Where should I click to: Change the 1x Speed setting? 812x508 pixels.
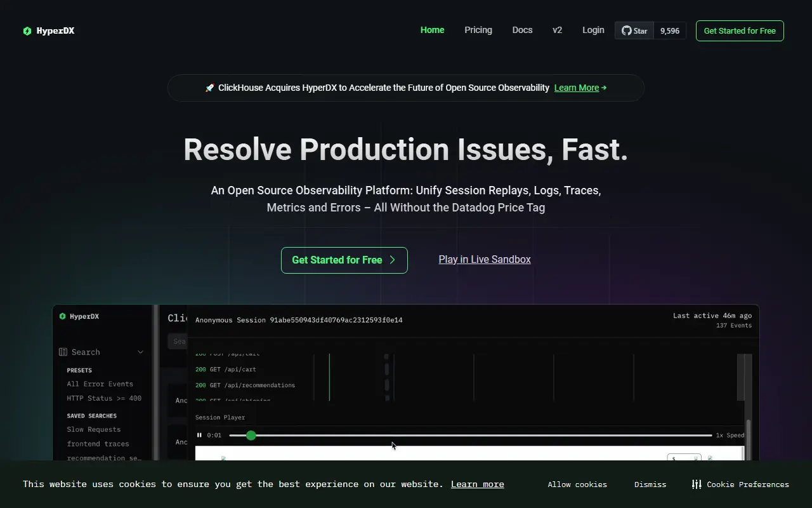[730, 435]
